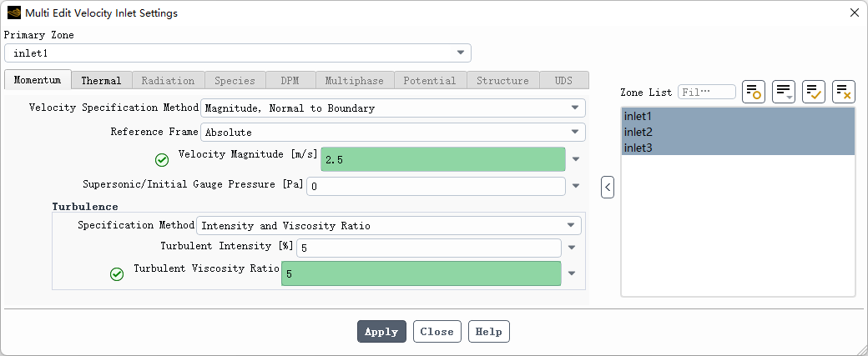Select the Momentum tab
This screenshot has height=356, width=868.
[38, 80]
